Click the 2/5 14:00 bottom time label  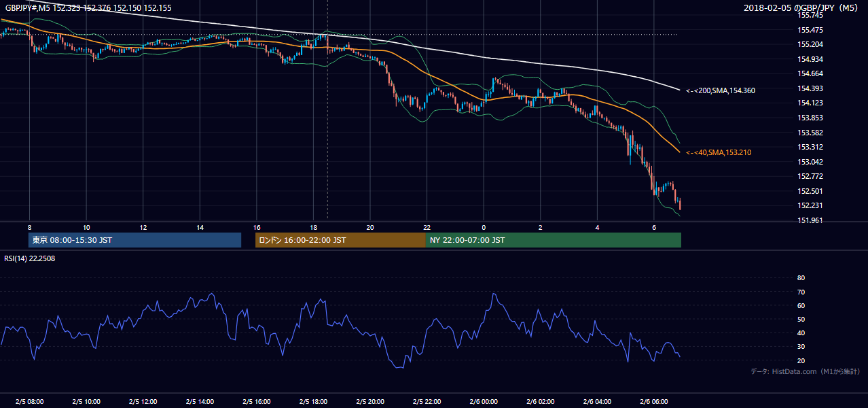click(200, 402)
